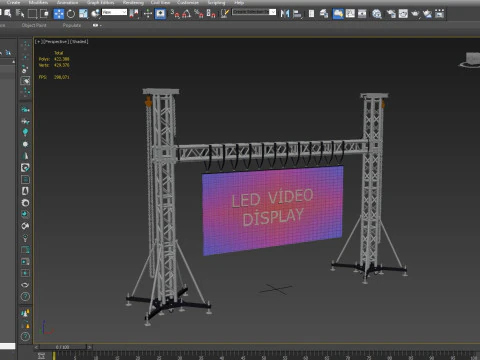The image size is (480, 360).
Task: Open the Rendered Frame Window
Action: coord(403,14)
